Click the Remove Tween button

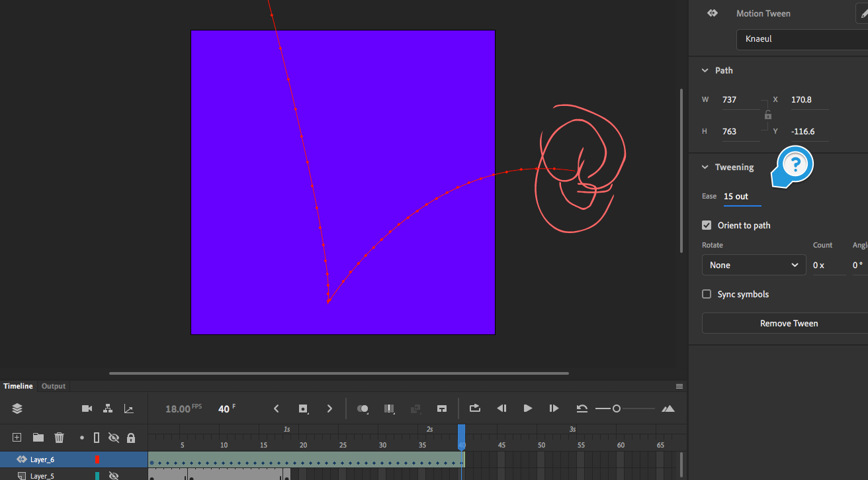[789, 323]
